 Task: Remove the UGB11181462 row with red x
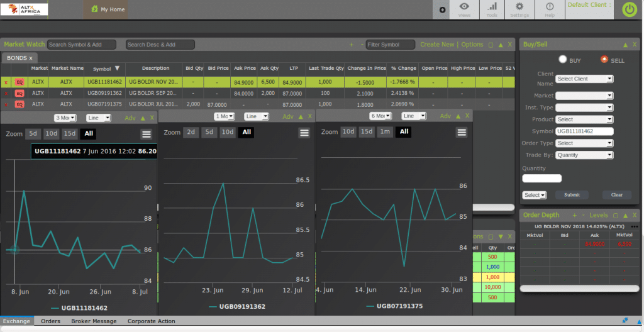6,82
